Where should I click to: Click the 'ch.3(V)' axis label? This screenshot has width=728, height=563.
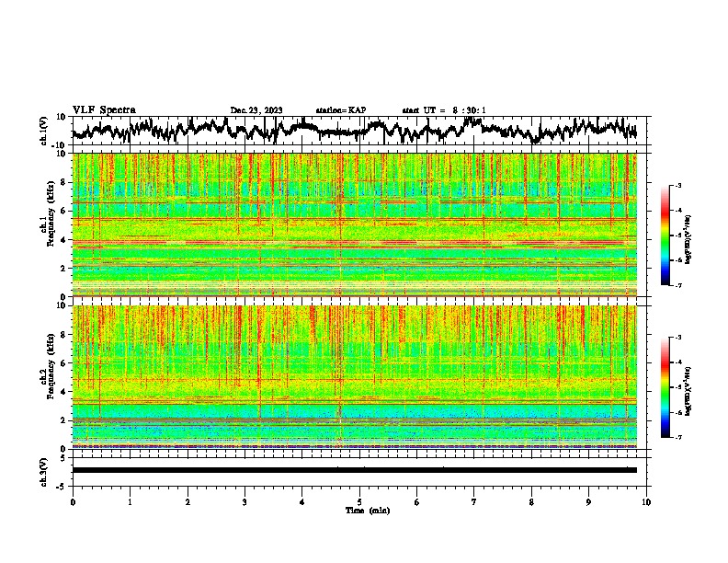44,472
